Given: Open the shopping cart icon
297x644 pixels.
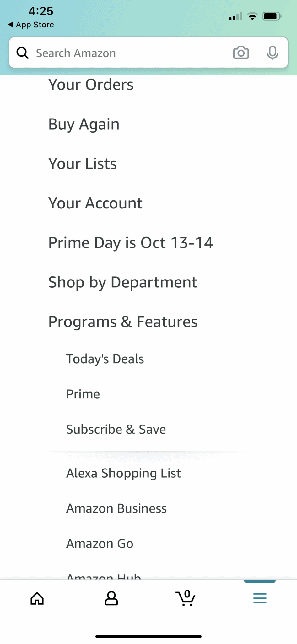Looking at the screenshot, I should pos(186,598).
